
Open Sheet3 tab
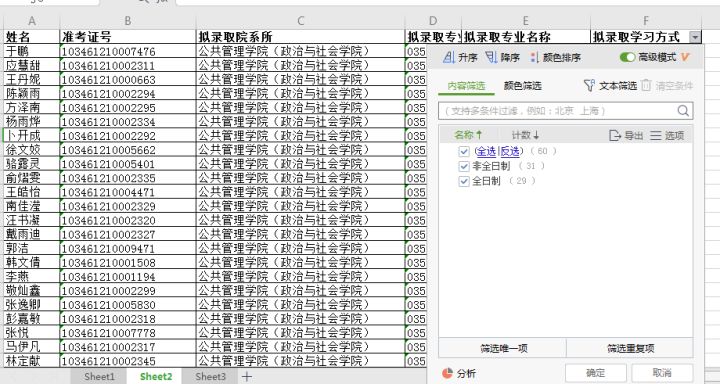[x=210, y=377]
